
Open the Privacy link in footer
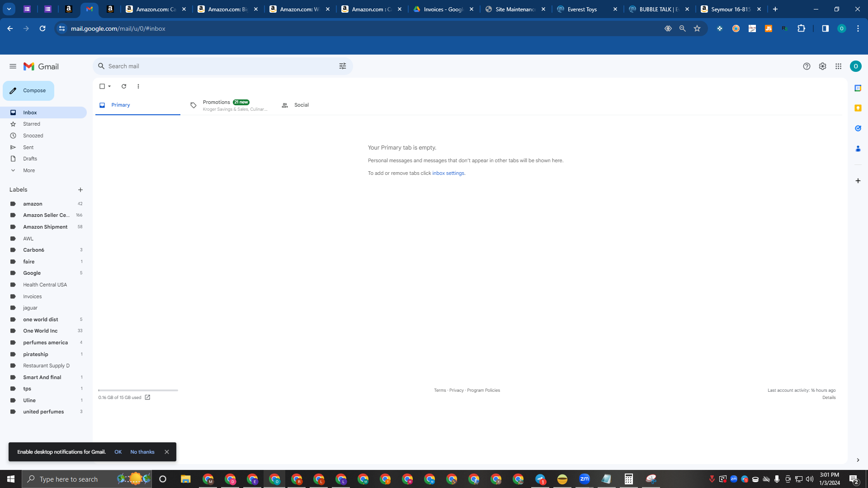[x=457, y=390]
